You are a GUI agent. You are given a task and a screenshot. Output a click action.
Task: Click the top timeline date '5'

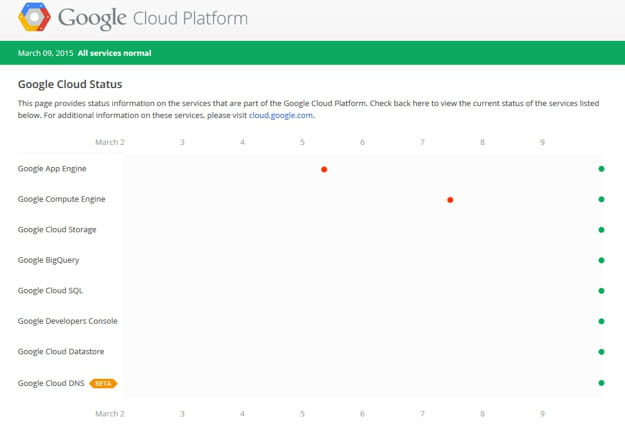[x=302, y=142]
